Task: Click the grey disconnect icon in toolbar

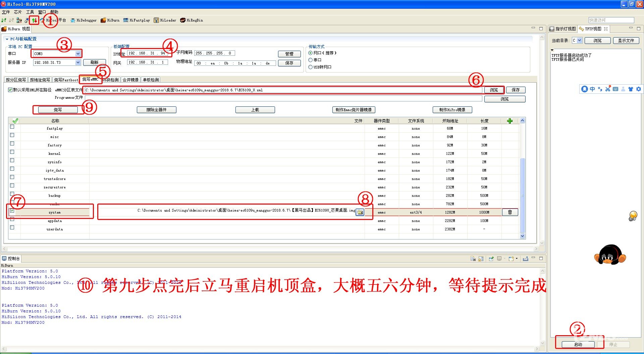Action: pos(11,20)
